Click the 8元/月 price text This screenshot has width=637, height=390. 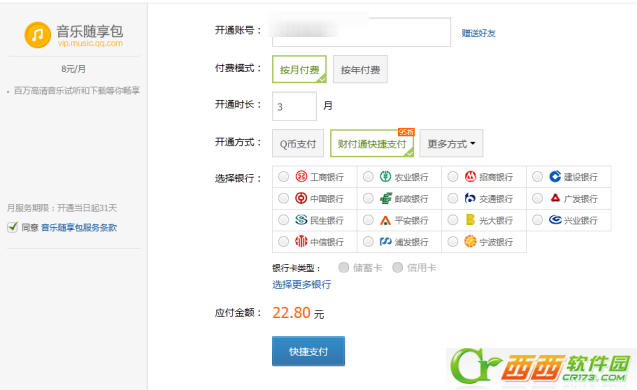[74, 69]
